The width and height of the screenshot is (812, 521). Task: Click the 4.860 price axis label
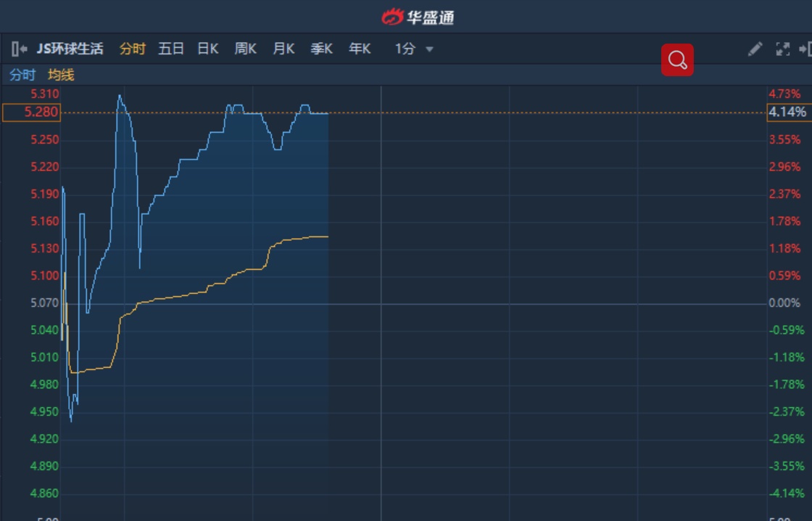[x=44, y=493]
